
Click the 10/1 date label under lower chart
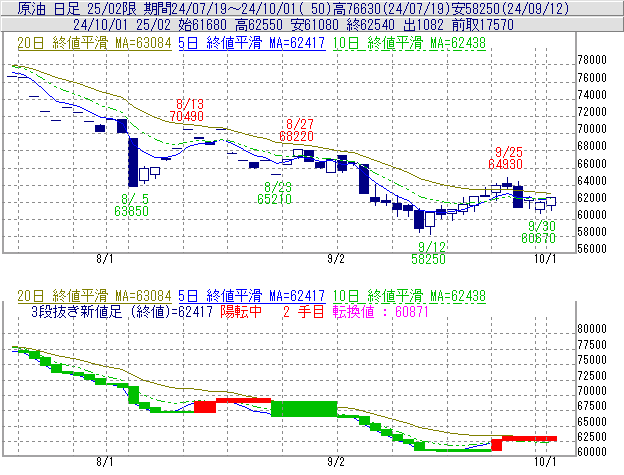pyautogui.click(x=545, y=462)
